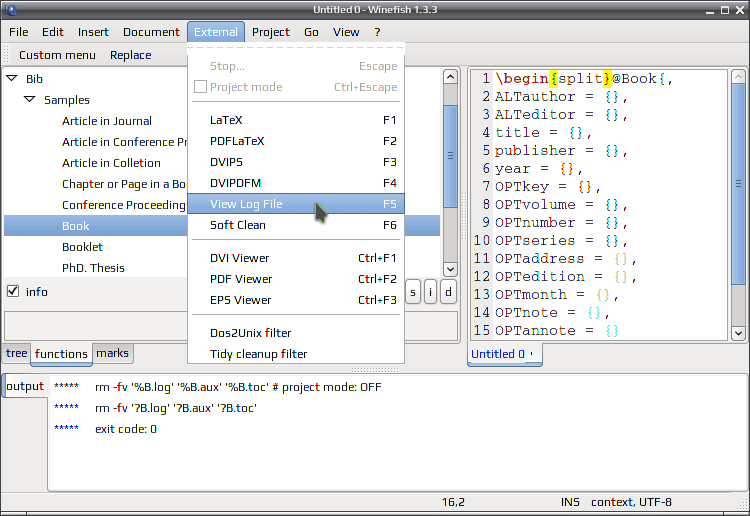Click the editor scroll-down arrow

[738, 333]
